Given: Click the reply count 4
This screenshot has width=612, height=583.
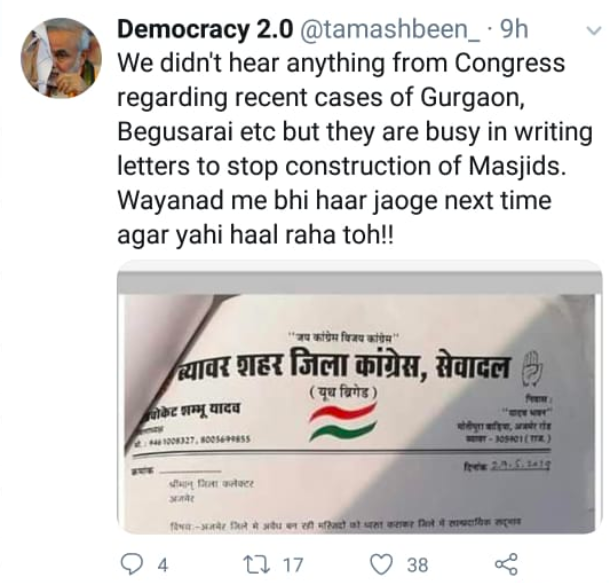Looking at the screenshot, I should pyautogui.click(x=163, y=565).
